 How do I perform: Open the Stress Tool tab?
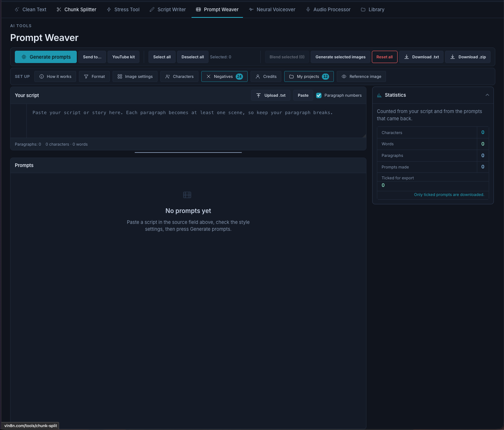[123, 9]
